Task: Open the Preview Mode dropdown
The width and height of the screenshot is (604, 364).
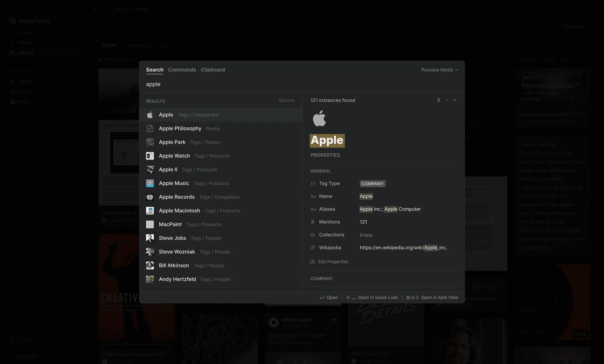Action: pos(440,70)
